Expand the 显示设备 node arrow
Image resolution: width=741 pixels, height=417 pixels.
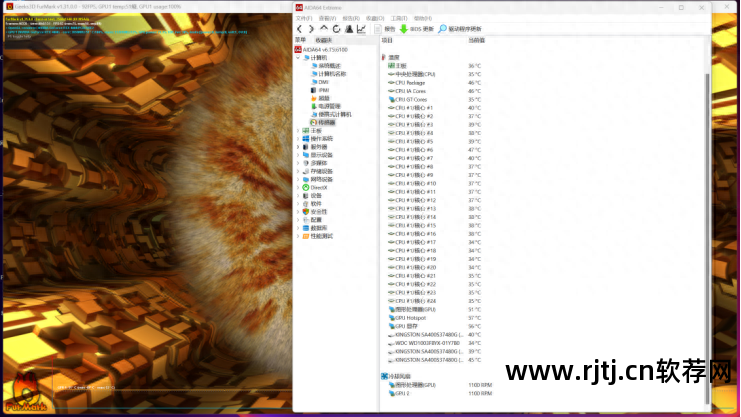[298, 155]
